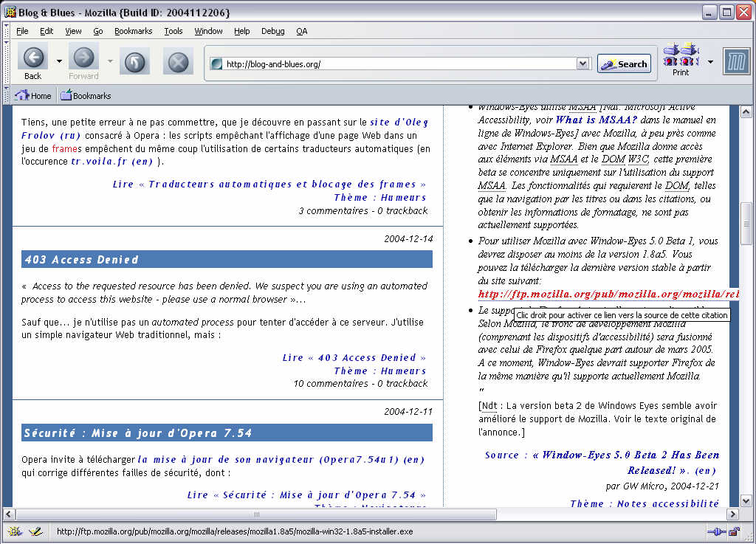The image size is (756, 544).
Task: Open the Window menu
Action: pyautogui.click(x=208, y=31)
